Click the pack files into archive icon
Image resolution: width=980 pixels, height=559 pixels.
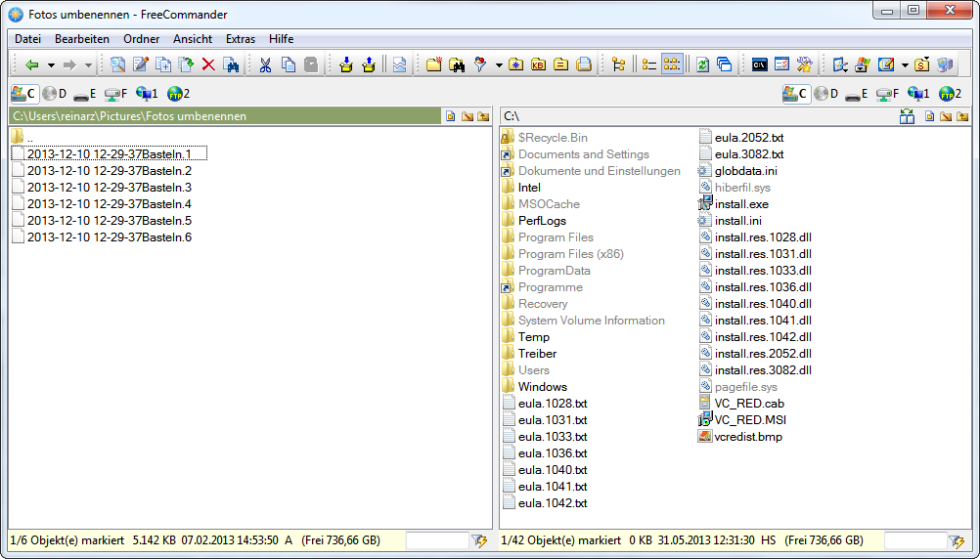point(344,65)
